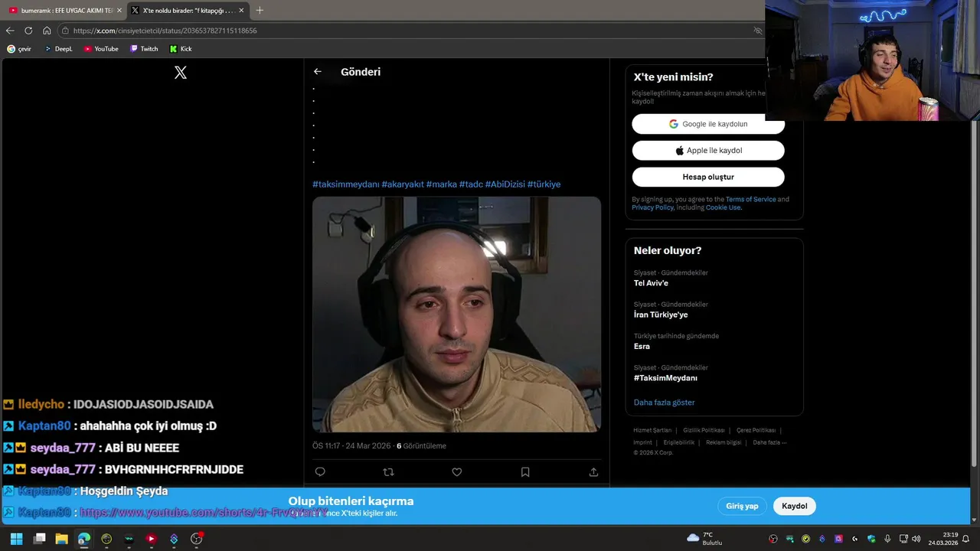Reload the page with the refresh icon

pyautogui.click(x=28, y=31)
